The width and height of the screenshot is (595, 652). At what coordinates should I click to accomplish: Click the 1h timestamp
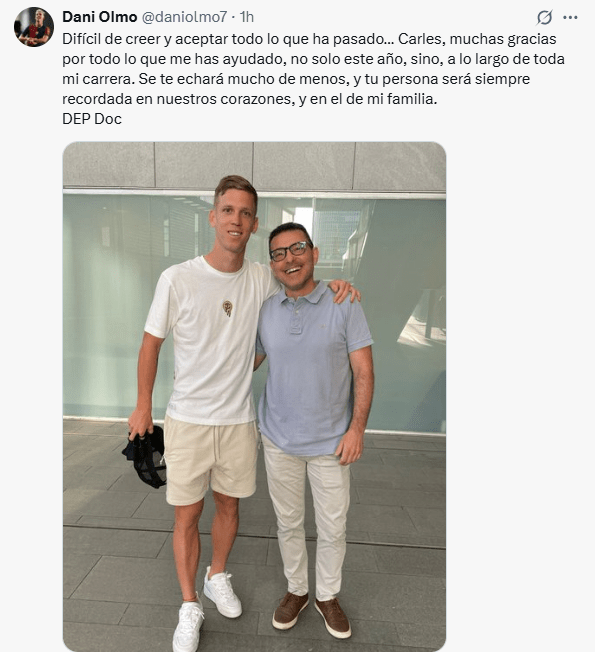247,17
